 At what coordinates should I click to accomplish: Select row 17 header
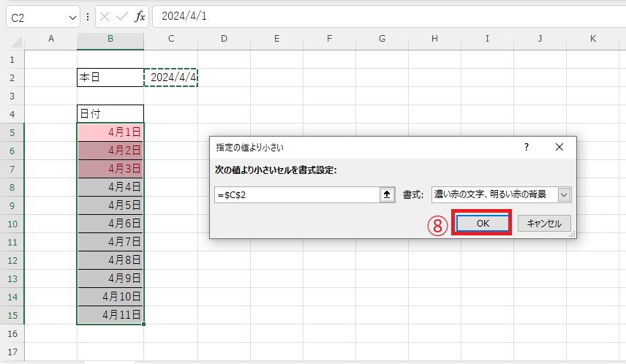point(12,352)
